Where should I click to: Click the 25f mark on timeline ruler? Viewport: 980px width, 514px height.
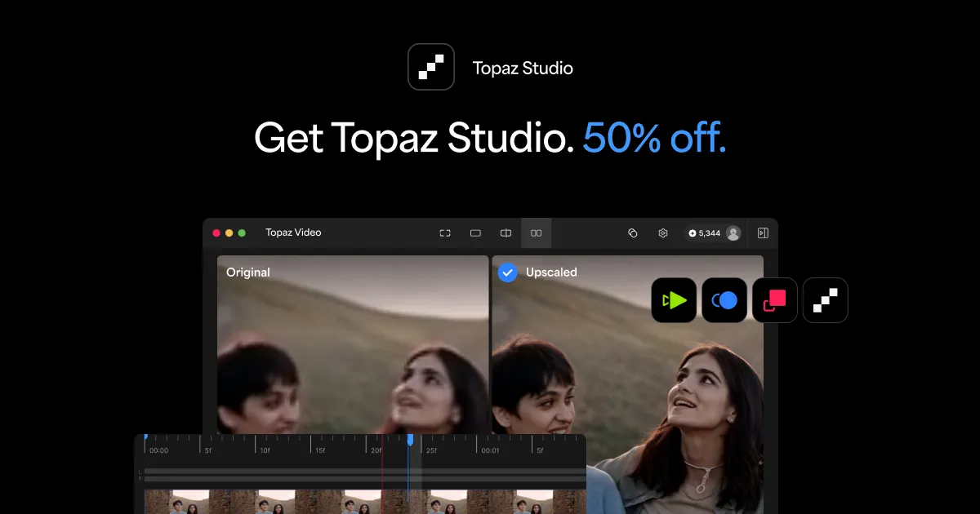coord(431,450)
